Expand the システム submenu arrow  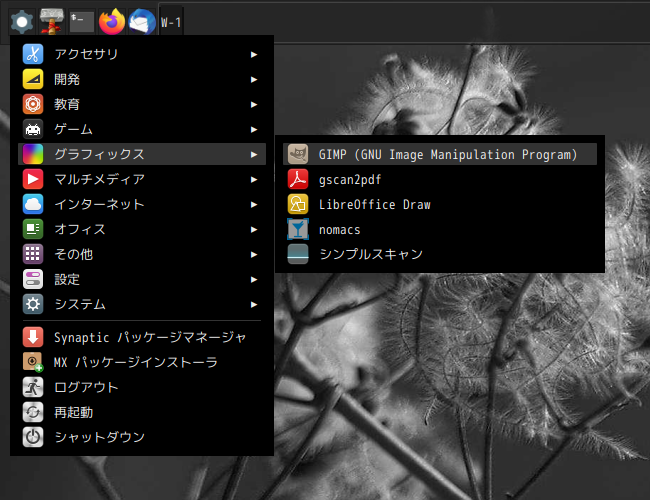point(254,305)
